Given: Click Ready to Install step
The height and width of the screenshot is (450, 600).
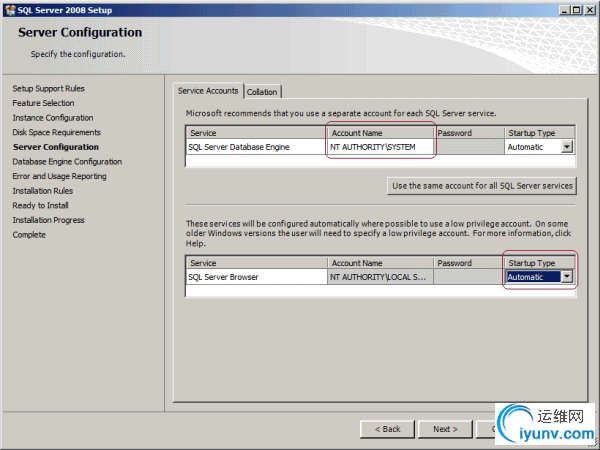Looking at the screenshot, I should click(40, 205).
